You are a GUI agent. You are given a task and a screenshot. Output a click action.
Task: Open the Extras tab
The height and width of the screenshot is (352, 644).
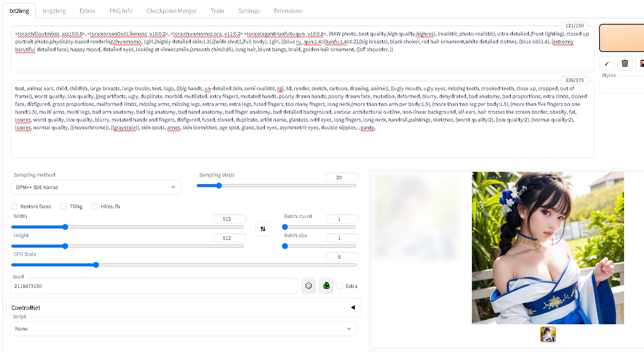click(x=87, y=11)
